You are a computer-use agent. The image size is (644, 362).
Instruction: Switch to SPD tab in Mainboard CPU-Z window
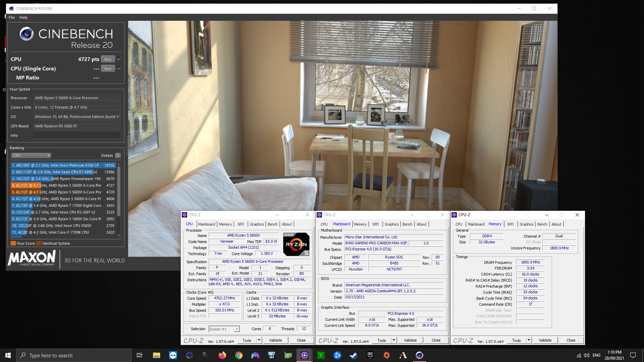[376, 224]
